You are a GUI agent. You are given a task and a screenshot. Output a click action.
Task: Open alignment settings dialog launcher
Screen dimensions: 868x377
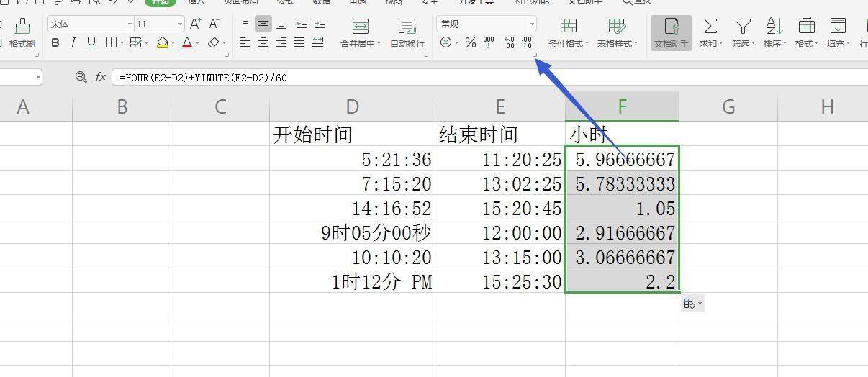(427, 55)
